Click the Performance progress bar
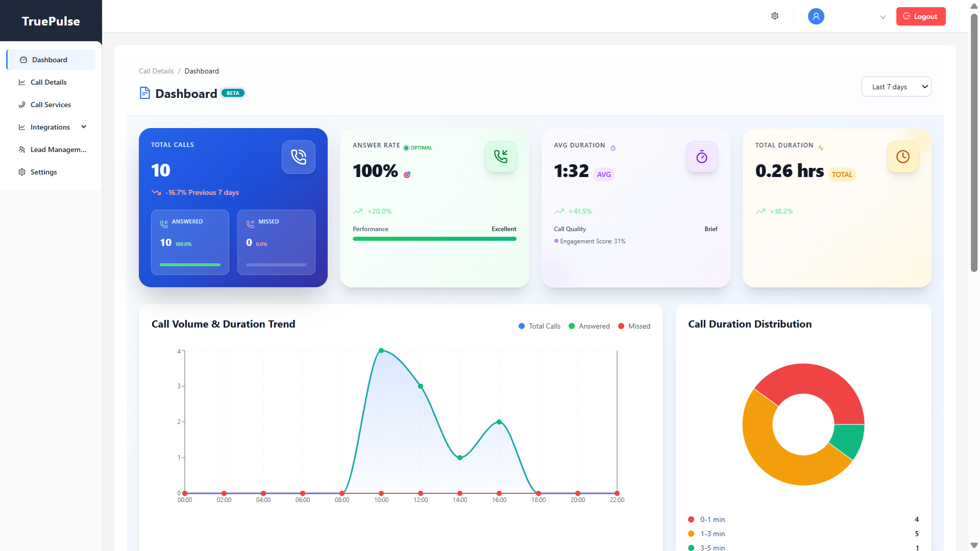The height and width of the screenshot is (551, 980). 434,239
